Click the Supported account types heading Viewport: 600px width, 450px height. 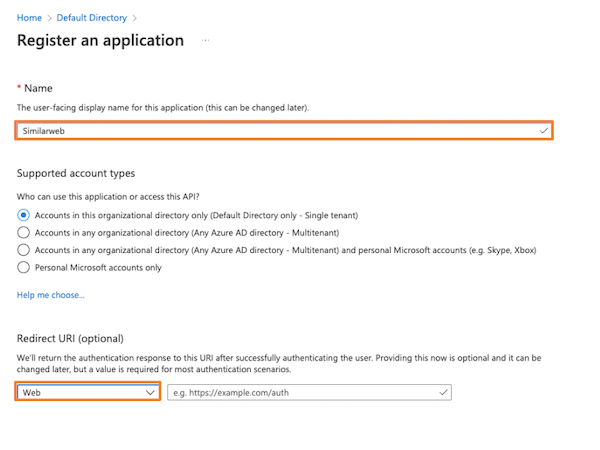tap(76, 173)
